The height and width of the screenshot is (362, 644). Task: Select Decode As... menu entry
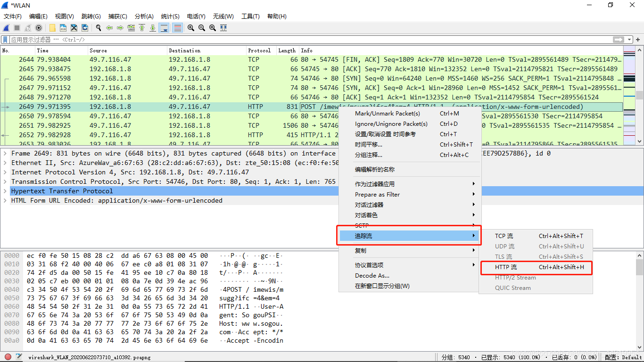pos(410,275)
